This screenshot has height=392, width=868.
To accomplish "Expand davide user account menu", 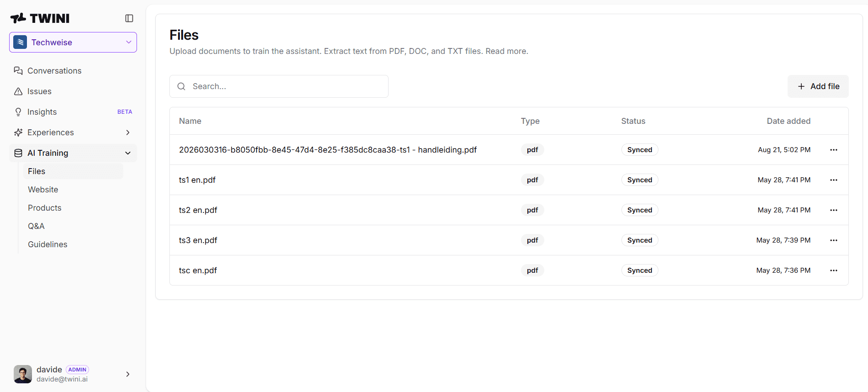I will (128, 374).
